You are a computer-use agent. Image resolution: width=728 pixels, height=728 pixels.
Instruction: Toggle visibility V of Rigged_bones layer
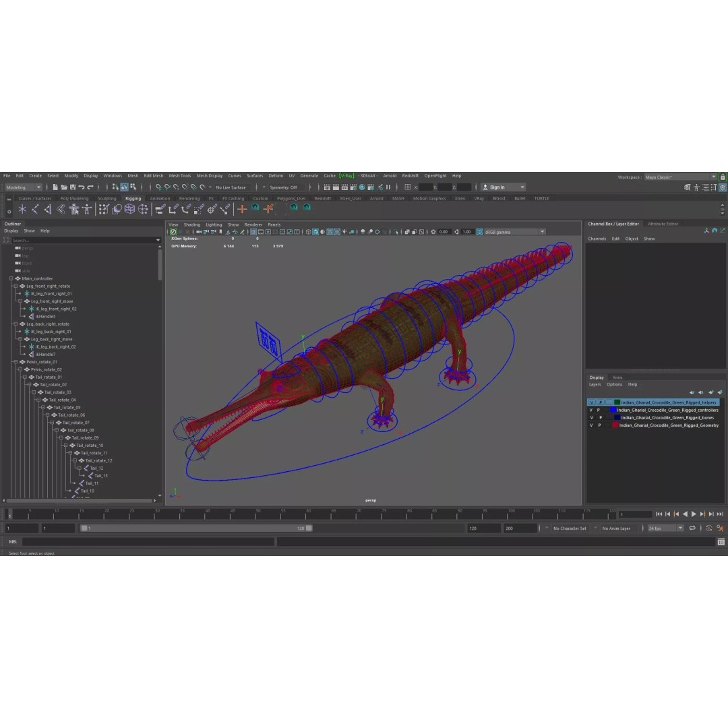coord(591,417)
